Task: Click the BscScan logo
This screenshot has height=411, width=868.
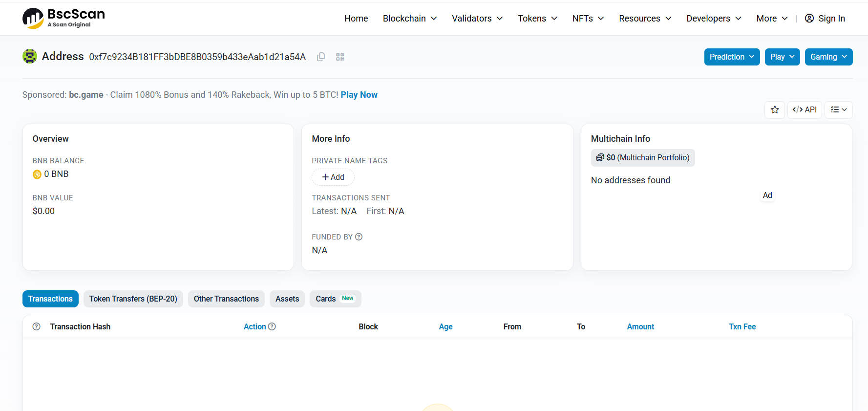Action: [x=64, y=18]
